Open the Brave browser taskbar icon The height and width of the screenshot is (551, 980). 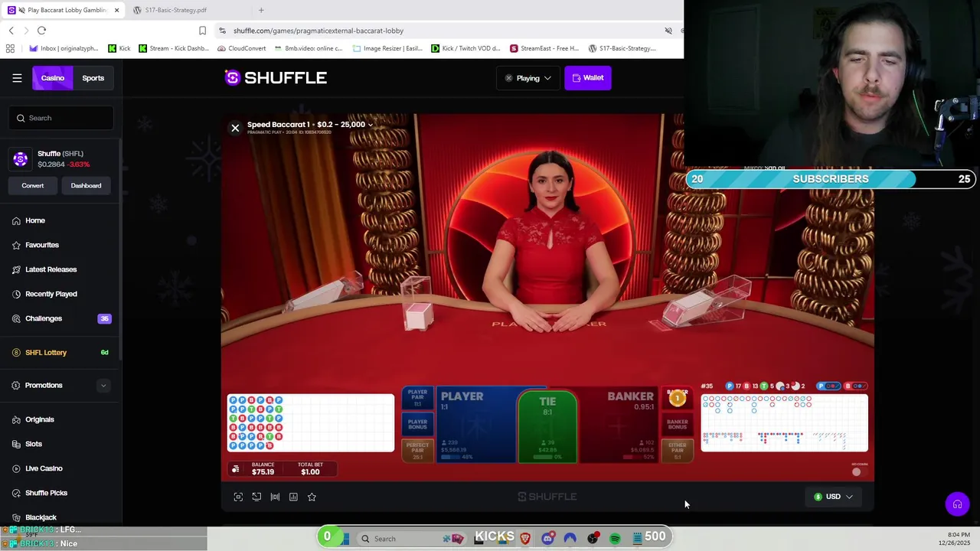525,539
